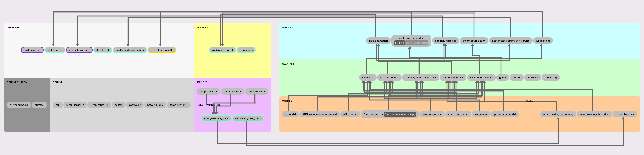This screenshot has width=644, height=155.
Task: Click the anomaly_warning node
Action: coord(79,50)
